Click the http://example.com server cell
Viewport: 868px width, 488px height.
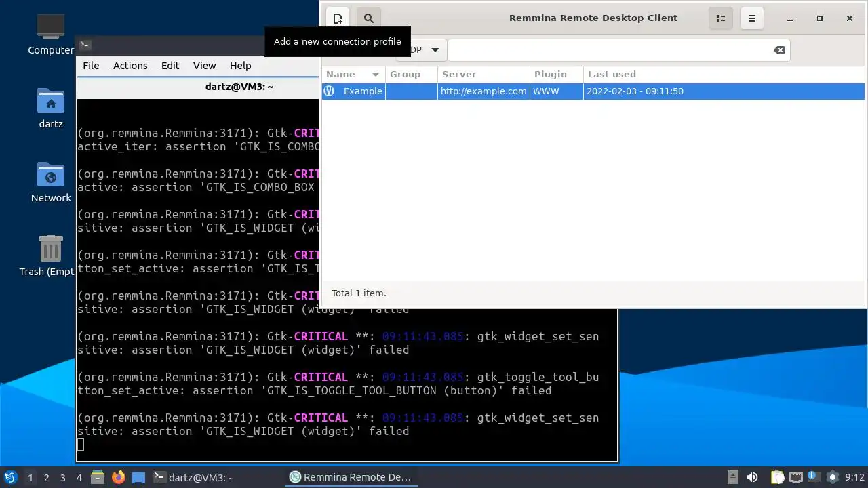[484, 91]
